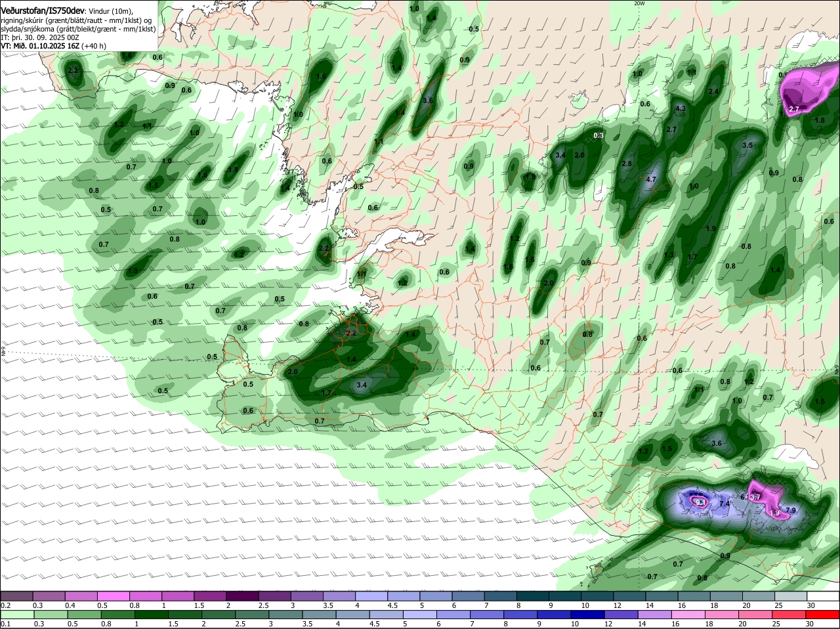Pick the lower legend swatch between 0.5 and 0.8
Screen dimensions: 840x629
point(118,615)
